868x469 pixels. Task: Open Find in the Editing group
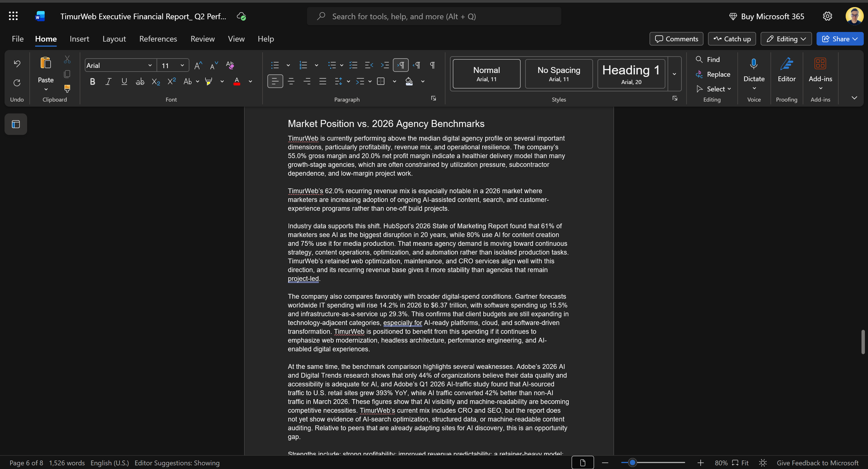click(708, 59)
